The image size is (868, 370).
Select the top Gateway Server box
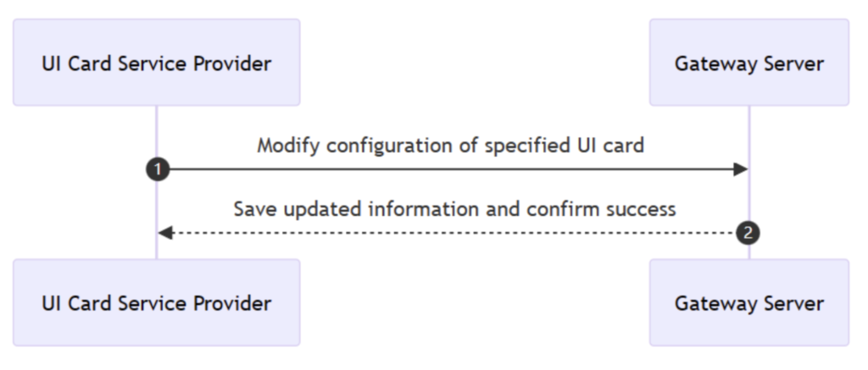coord(749,63)
